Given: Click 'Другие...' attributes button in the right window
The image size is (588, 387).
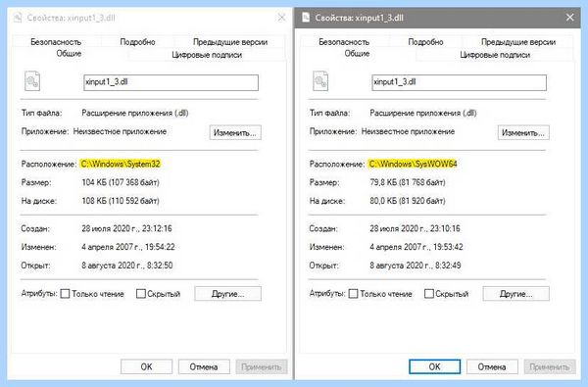Looking at the screenshot, I should [516, 294].
